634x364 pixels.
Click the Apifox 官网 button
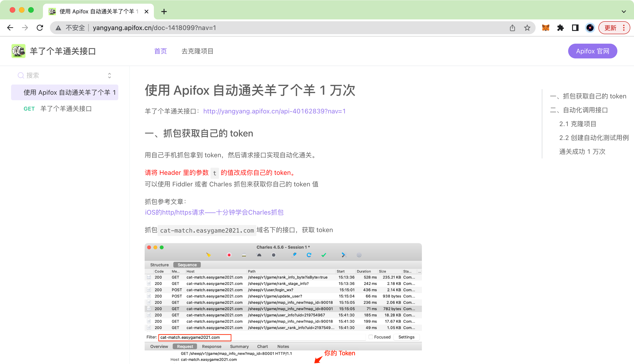592,51
